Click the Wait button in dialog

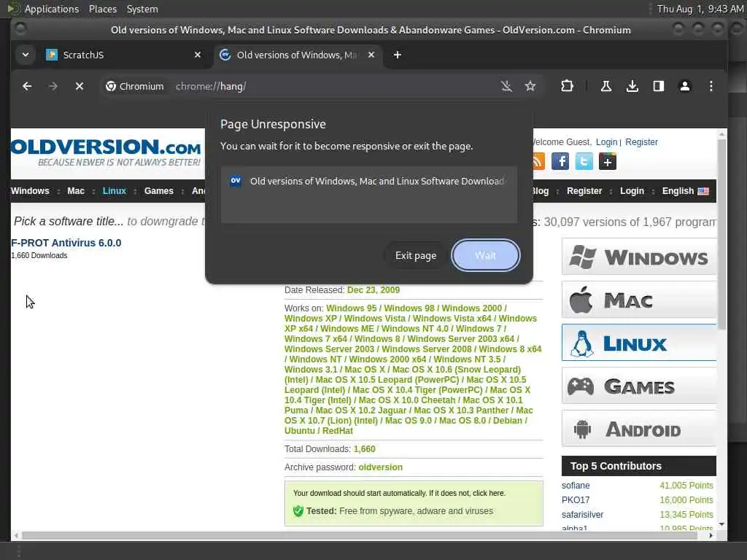pyautogui.click(x=485, y=255)
